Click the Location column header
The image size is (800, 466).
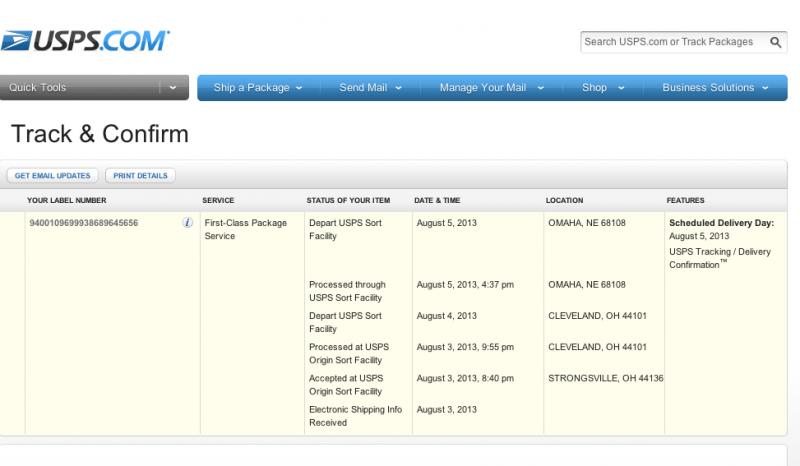tap(564, 201)
